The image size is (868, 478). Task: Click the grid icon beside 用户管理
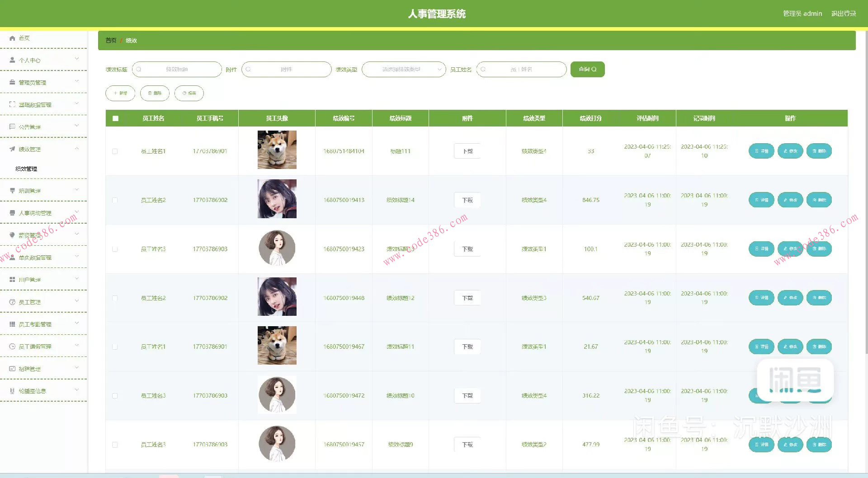click(12, 280)
